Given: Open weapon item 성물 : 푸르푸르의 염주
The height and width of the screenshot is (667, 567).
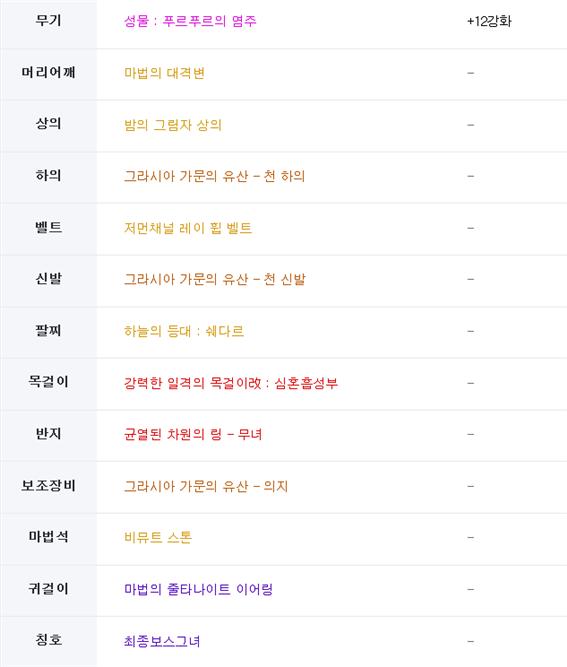Looking at the screenshot, I should [190, 21].
